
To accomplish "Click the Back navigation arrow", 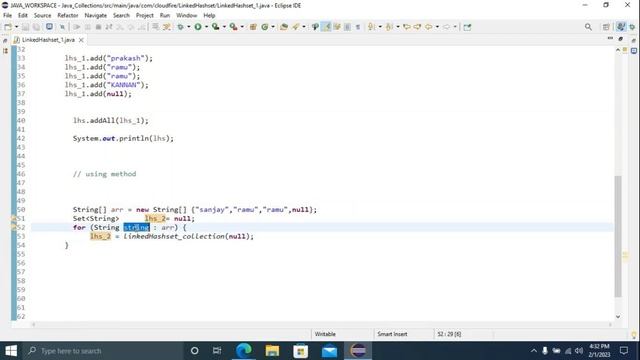I will click(429, 27).
